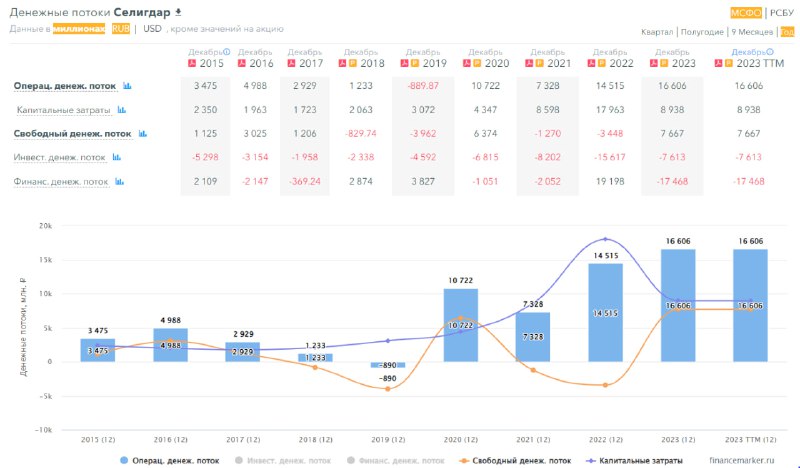The height and width of the screenshot is (468, 800).
Task: Click the 2019 negative bar labeled -890
Action: coord(388,365)
